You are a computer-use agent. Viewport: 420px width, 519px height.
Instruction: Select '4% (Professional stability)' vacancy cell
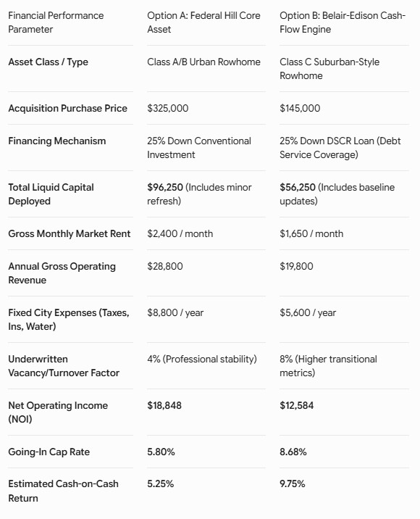pos(202,359)
